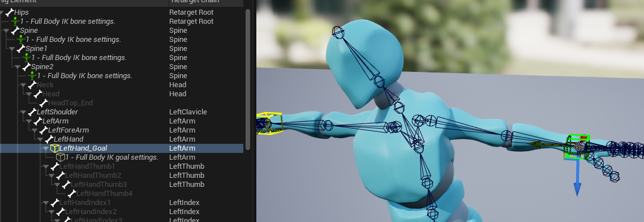
Task: Collapse the Spine tree node
Action: pyautogui.click(x=6, y=31)
